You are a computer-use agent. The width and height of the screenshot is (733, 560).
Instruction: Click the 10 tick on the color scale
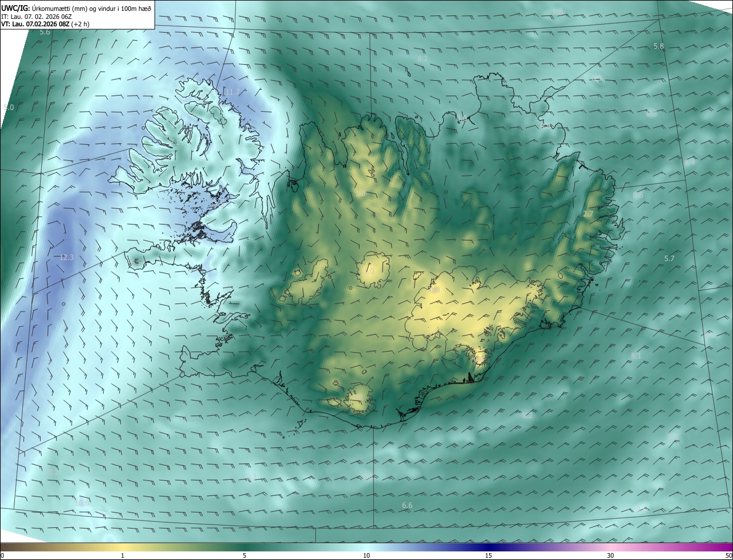pyautogui.click(x=366, y=556)
